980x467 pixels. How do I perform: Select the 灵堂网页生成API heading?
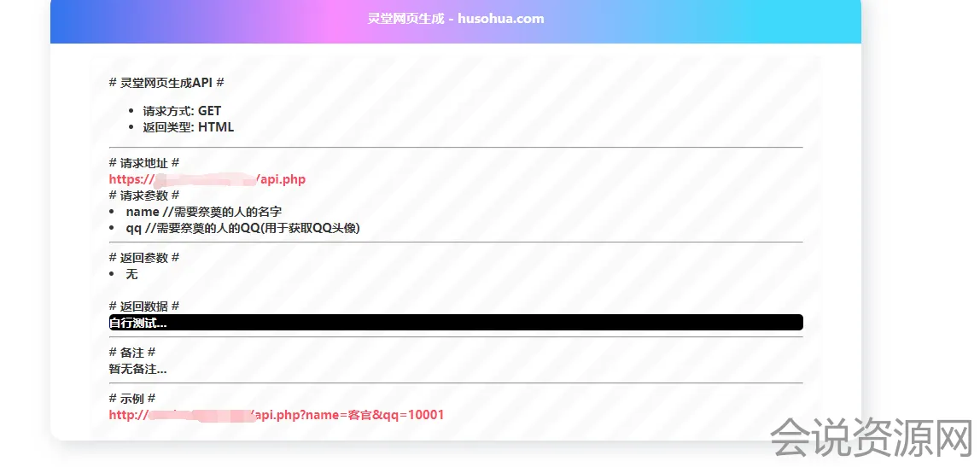[x=166, y=83]
